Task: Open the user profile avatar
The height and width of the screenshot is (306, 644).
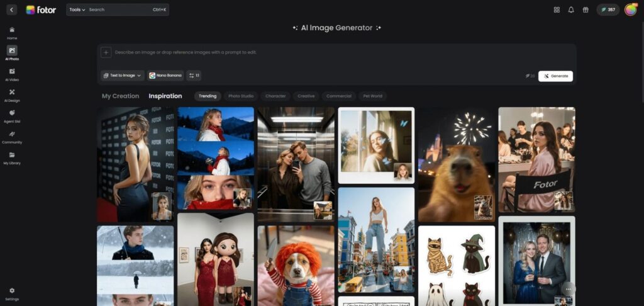Action: coord(630,9)
